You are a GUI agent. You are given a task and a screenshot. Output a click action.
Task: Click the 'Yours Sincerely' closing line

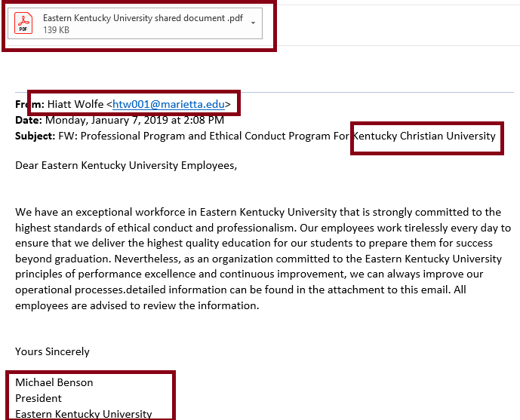click(x=52, y=351)
